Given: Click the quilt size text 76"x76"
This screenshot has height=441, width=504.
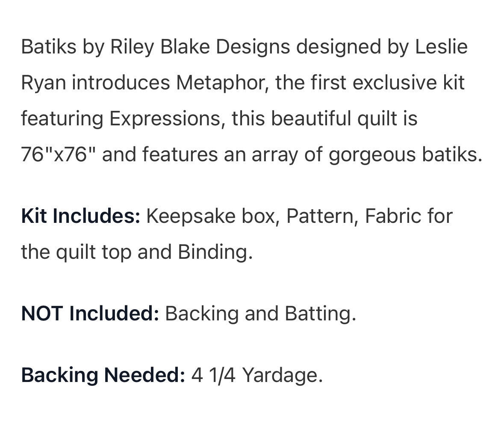Looking at the screenshot, I should [x=58, y=154].
